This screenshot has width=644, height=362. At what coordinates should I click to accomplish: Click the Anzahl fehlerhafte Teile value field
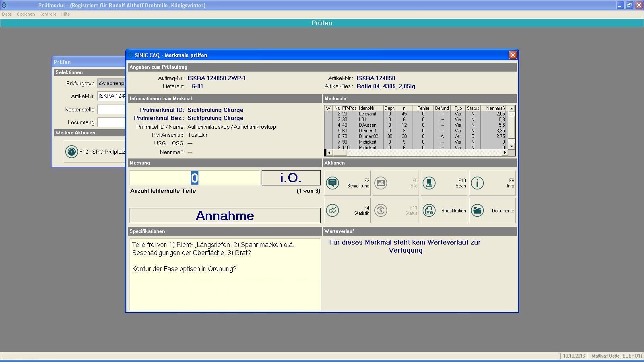coord(194,178)
